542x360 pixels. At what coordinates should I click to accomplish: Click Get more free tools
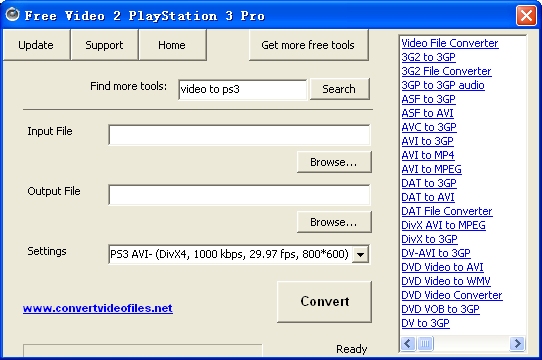point(308,45)
